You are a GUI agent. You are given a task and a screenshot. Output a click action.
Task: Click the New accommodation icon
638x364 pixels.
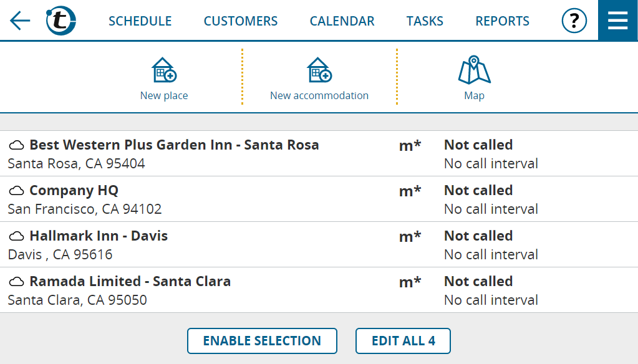click(319, 71)
